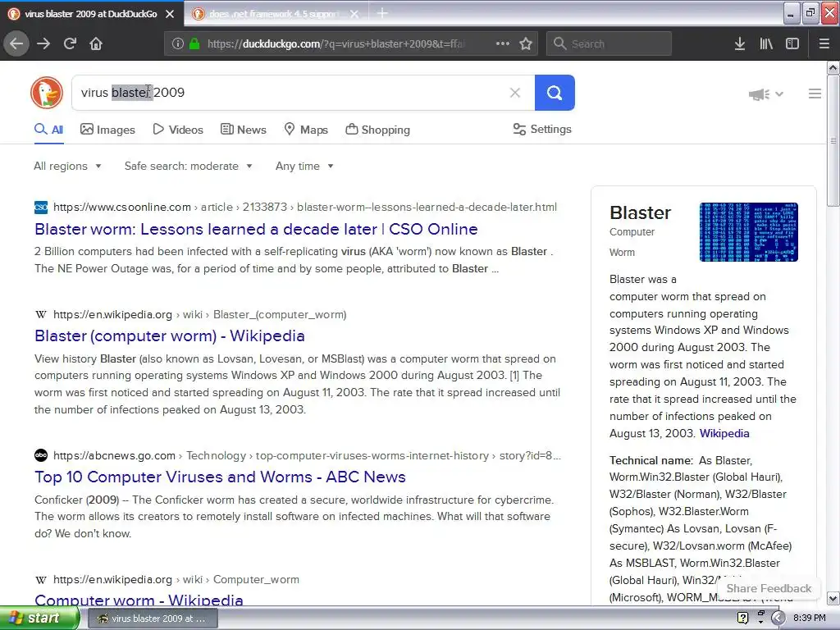Image resolution: width=840 pixels, height=630 pixels.
Task: Open the Firefox hamburger menu
Action: pyautogui.click(x=824, y=43)
